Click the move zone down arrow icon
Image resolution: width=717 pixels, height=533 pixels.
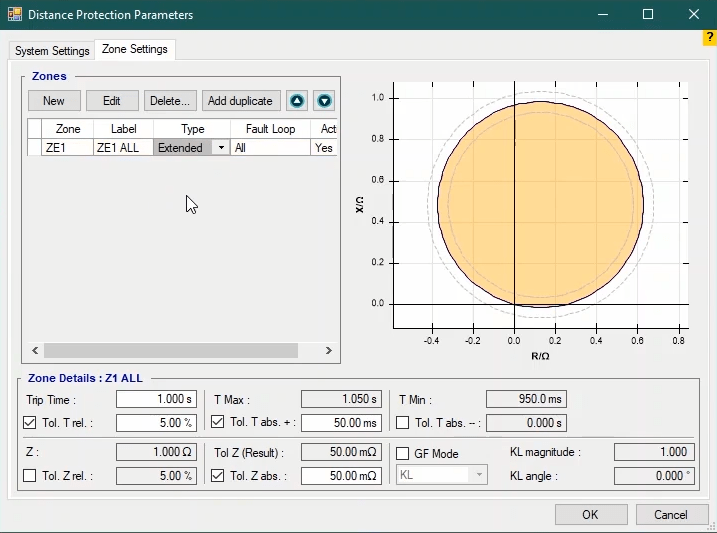click(x=323, y=101)
